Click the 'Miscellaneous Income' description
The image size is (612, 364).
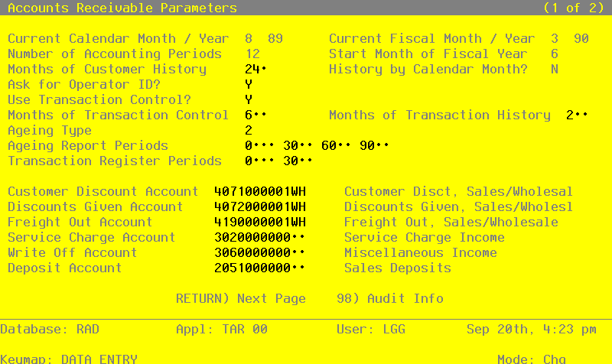pos(420,252)
